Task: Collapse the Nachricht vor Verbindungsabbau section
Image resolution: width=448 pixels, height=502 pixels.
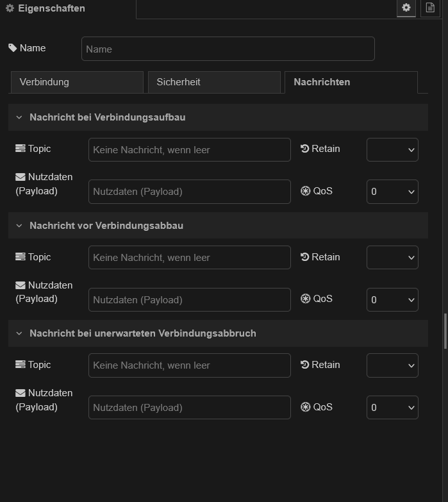Action: (19, 226)
